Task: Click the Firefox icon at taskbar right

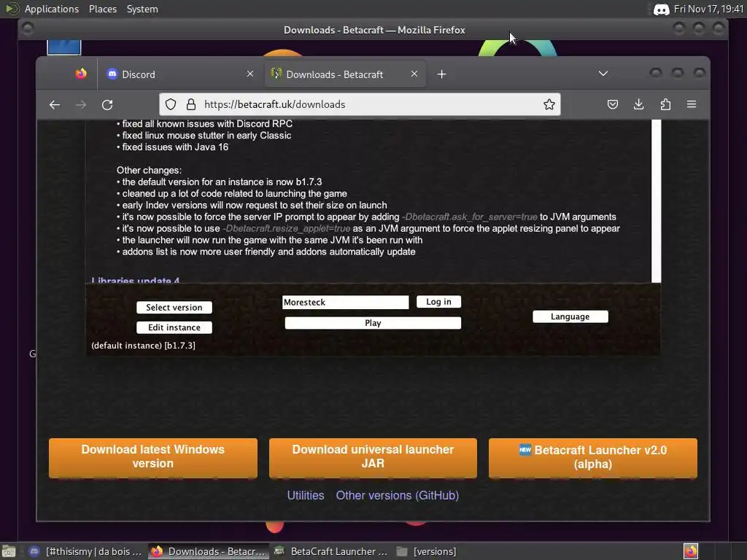Action: tap(691, 551)
